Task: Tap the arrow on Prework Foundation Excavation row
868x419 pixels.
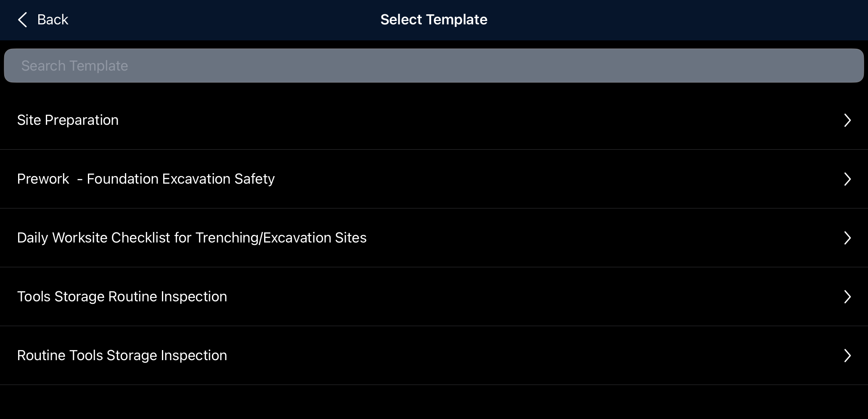Action: pos(847,179)
